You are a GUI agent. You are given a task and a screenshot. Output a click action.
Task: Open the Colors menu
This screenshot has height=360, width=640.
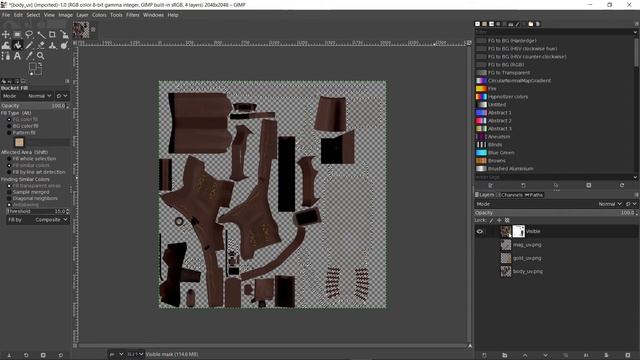pyautogui.click(x=99, y=15)
